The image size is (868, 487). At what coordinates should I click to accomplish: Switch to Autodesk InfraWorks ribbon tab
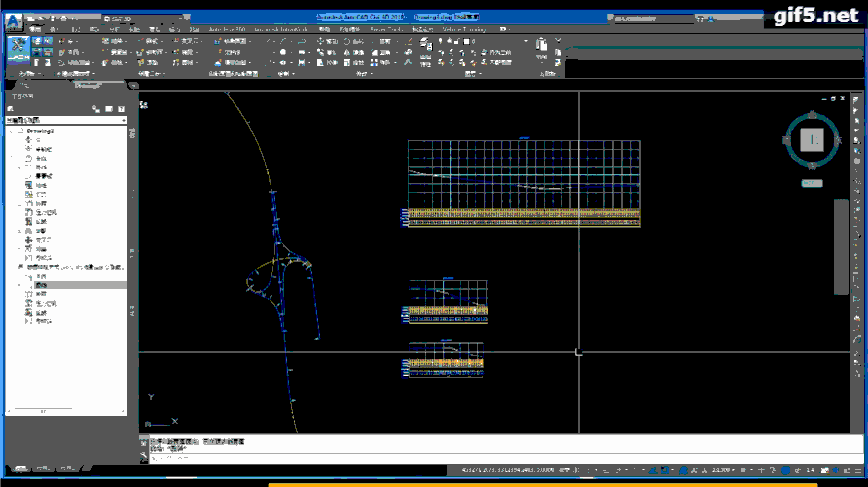point(280,29)
